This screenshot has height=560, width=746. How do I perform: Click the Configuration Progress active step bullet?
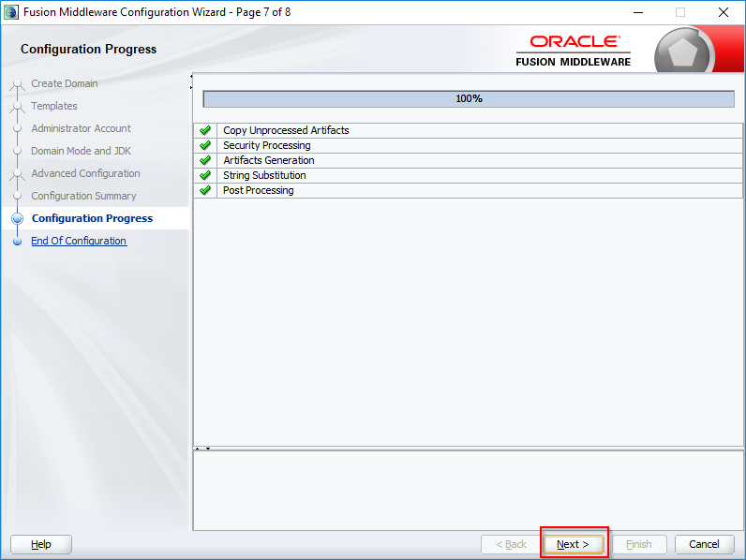17,218
